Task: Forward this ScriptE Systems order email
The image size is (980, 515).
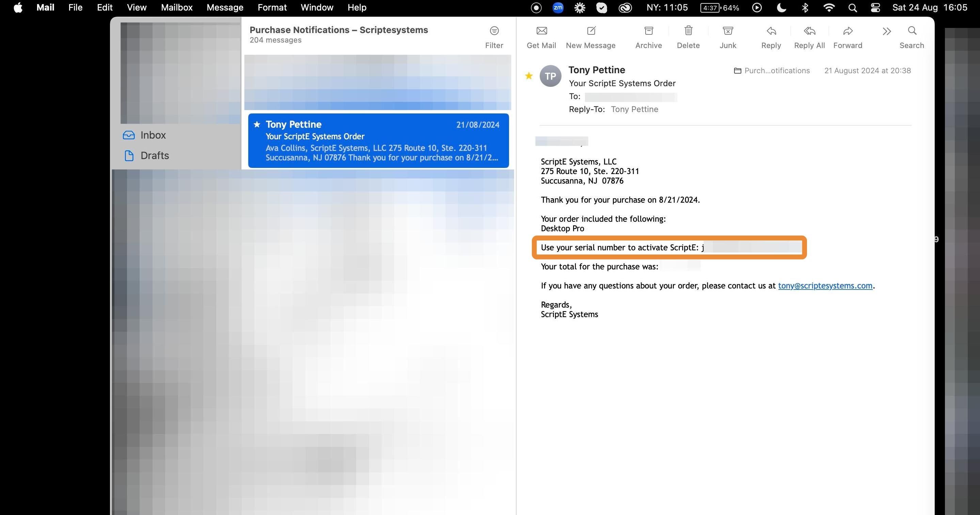Action: [848, 31]
